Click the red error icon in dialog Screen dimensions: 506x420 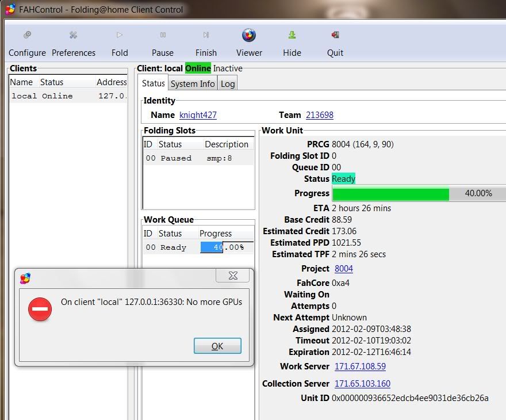pyautogui.click(x=40, y=310)
